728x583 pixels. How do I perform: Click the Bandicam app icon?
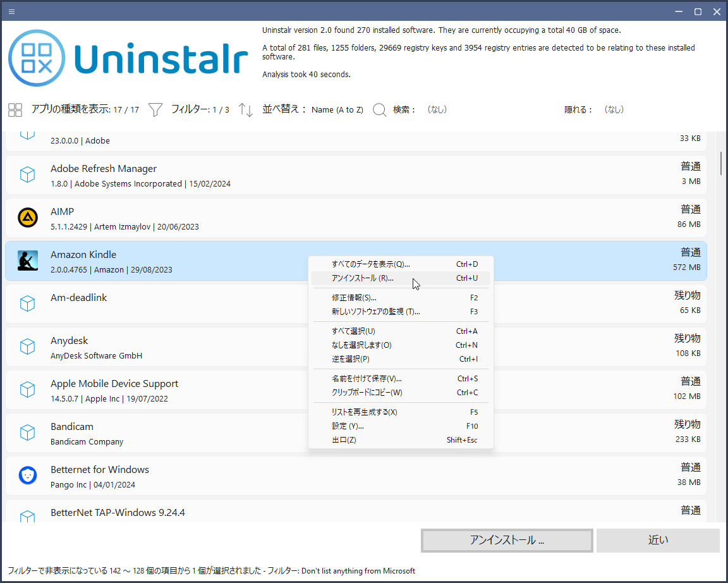[27, 433]
